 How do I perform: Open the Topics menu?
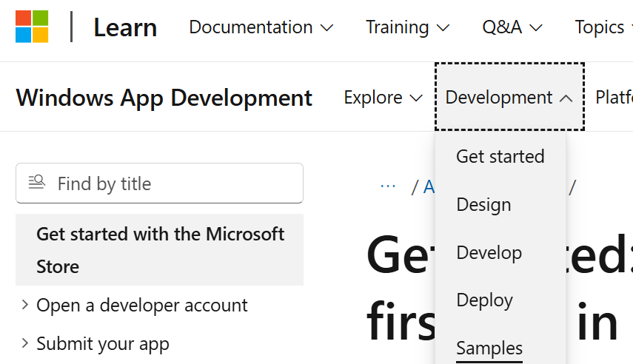coord(603,27)
